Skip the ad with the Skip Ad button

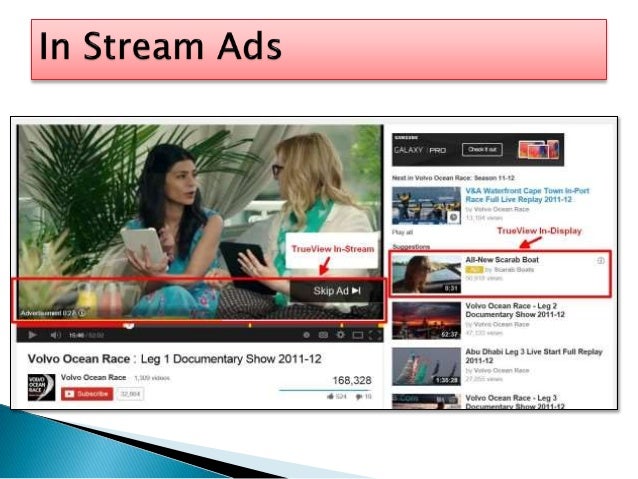click(336, 291)
